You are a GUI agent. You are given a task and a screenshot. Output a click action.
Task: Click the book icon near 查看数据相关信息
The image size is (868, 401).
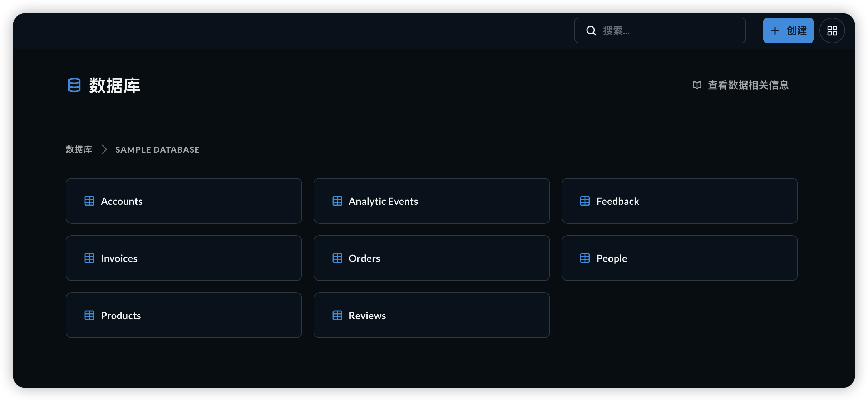697,85
